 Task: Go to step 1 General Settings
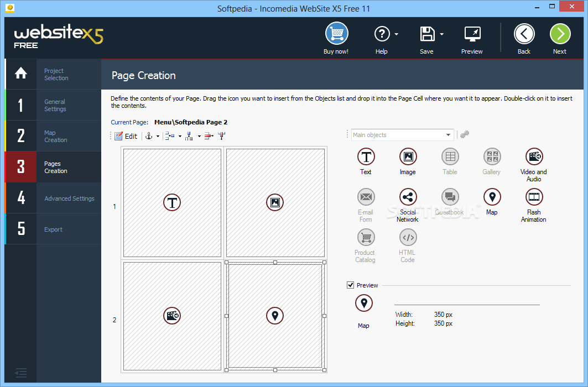coord(53,105)
